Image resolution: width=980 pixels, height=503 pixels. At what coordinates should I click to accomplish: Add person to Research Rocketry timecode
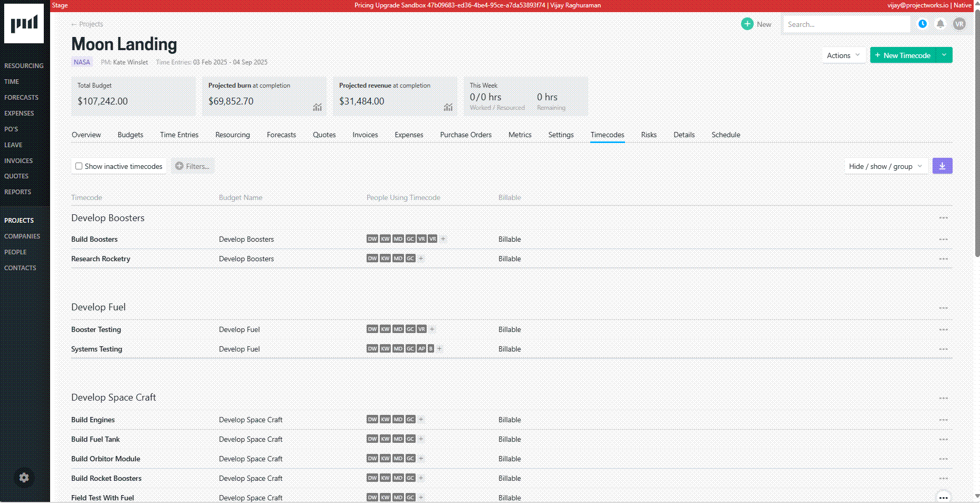(x=421, y=258)
